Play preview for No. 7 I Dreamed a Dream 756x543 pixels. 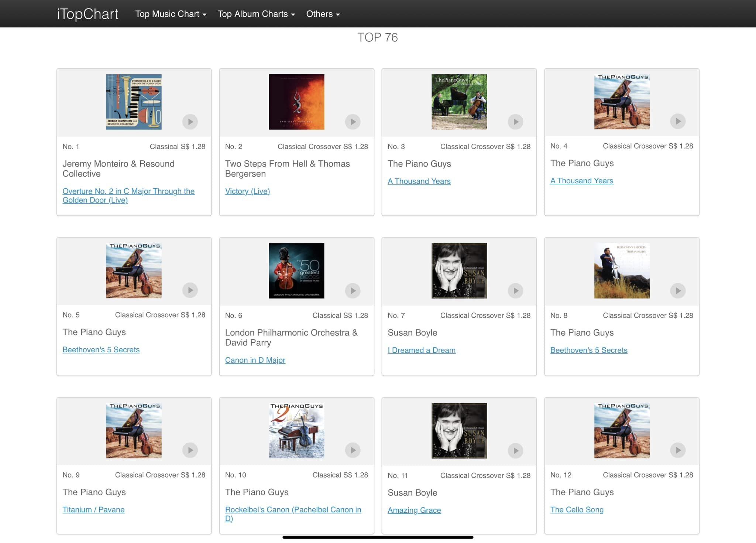[515, 291]
